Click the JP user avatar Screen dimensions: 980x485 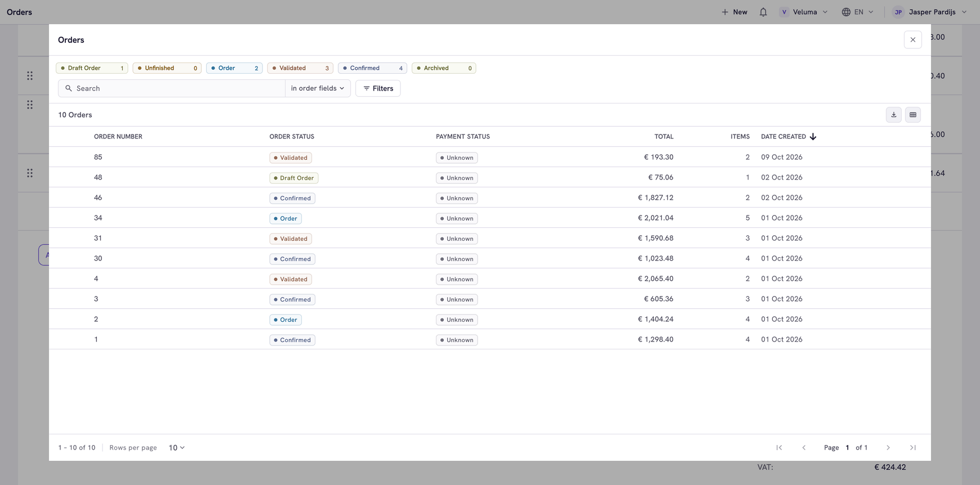click(x=898, y=12)
